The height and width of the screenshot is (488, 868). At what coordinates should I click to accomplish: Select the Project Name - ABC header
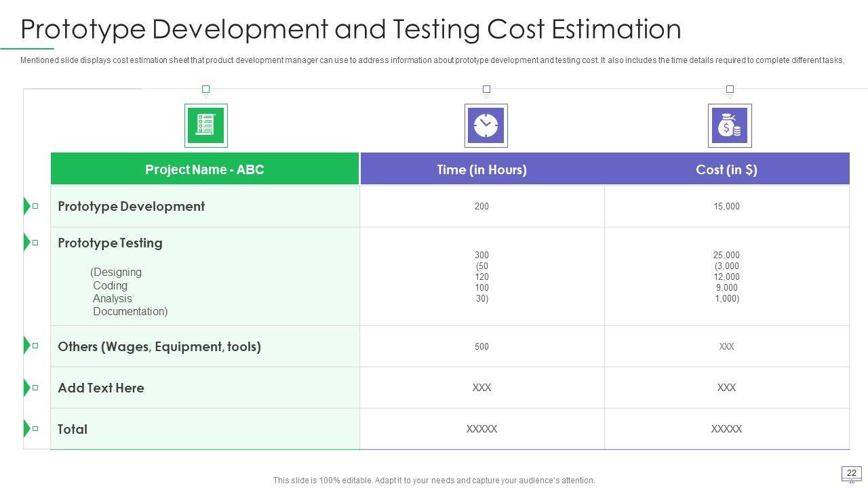[x=204, y=169]
